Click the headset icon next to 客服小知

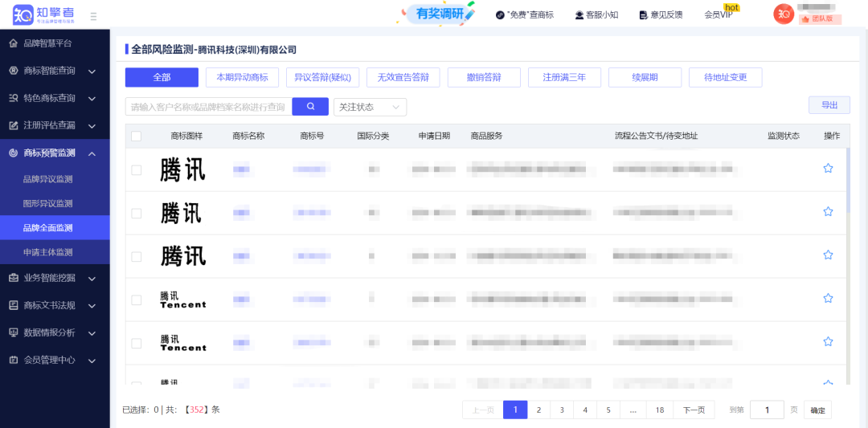point(579,15)
